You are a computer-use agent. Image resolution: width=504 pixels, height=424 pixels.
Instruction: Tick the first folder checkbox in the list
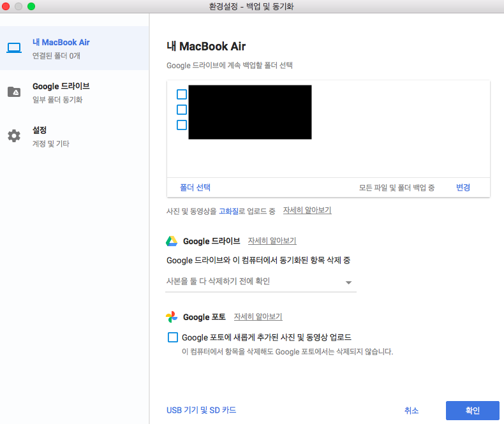(x=182, y=94)
